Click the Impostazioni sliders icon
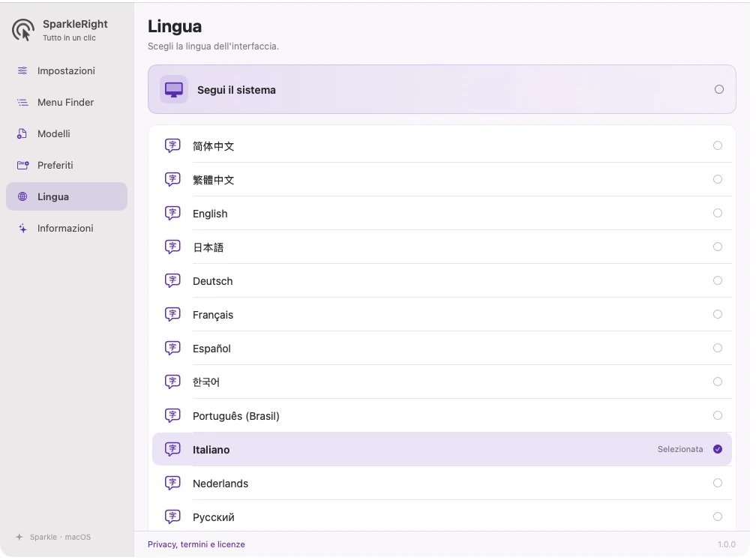 pos(22,70)
